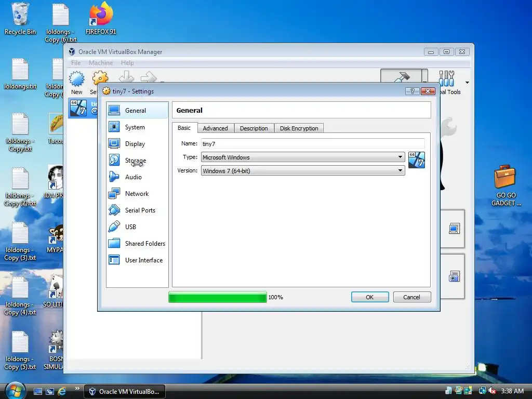The image size is (532, 399).
Task: Select loldongs.txt desktop file
Action: pyautogui.click(x=20, y=74)
